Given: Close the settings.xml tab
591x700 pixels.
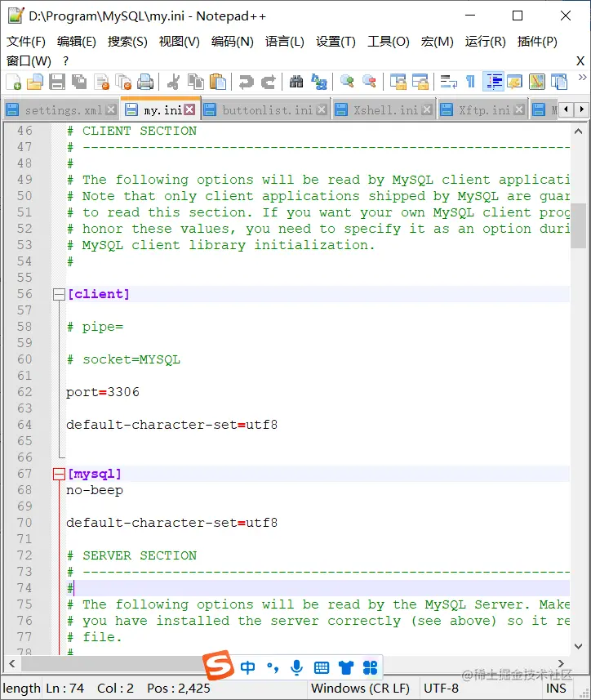Looking at the screenshot, I should (x=112, y=109).
